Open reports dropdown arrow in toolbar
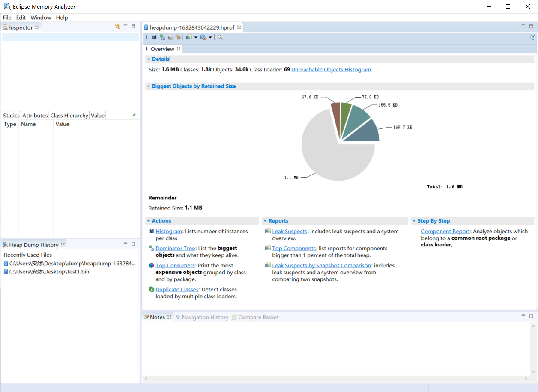Screen dimensions: 538x392 point(196,37)
